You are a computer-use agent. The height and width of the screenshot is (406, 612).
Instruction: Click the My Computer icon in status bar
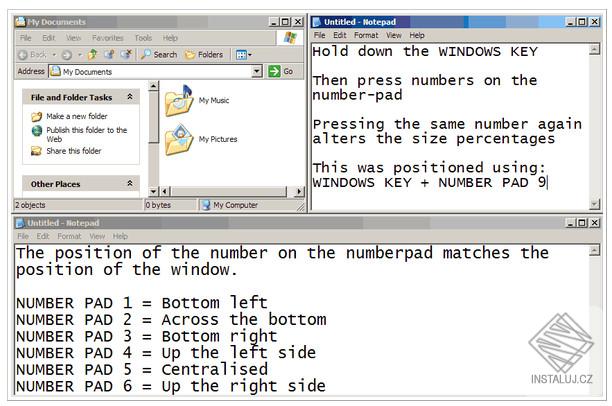tap(206, 205)
